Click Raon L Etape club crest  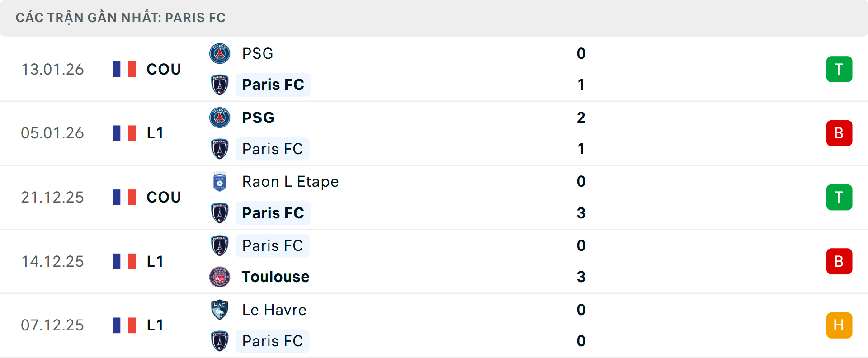(220, 181)
